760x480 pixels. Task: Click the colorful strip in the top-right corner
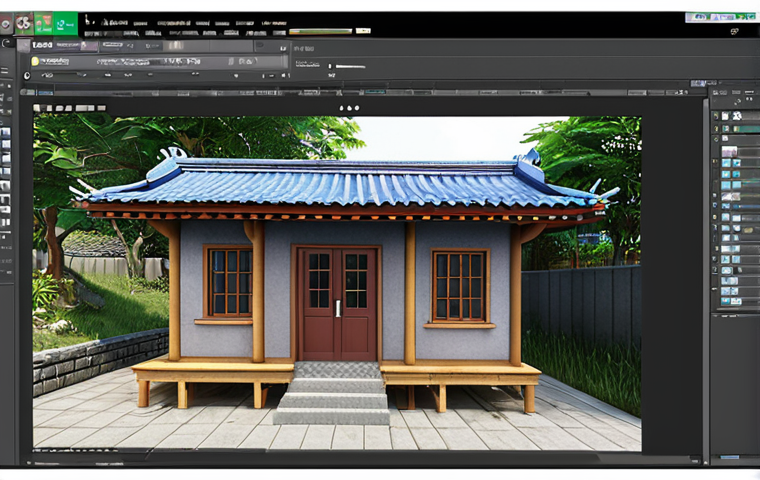722,17
